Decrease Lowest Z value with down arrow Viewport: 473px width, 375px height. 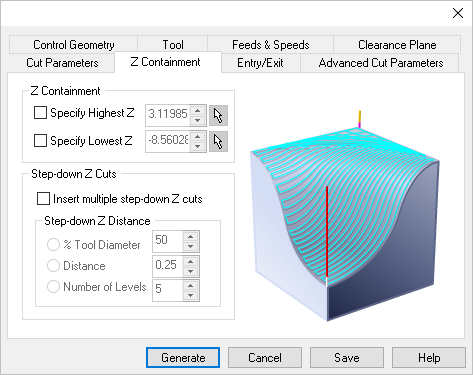click(198, 146)
